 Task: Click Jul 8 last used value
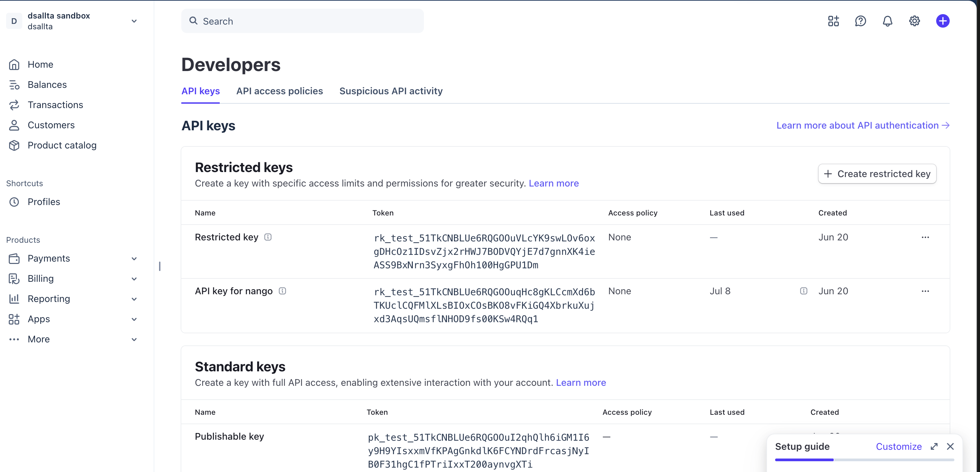[720, 291]
